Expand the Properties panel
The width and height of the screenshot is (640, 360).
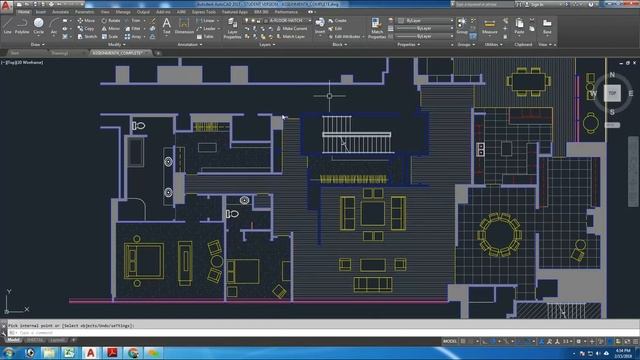409,44
